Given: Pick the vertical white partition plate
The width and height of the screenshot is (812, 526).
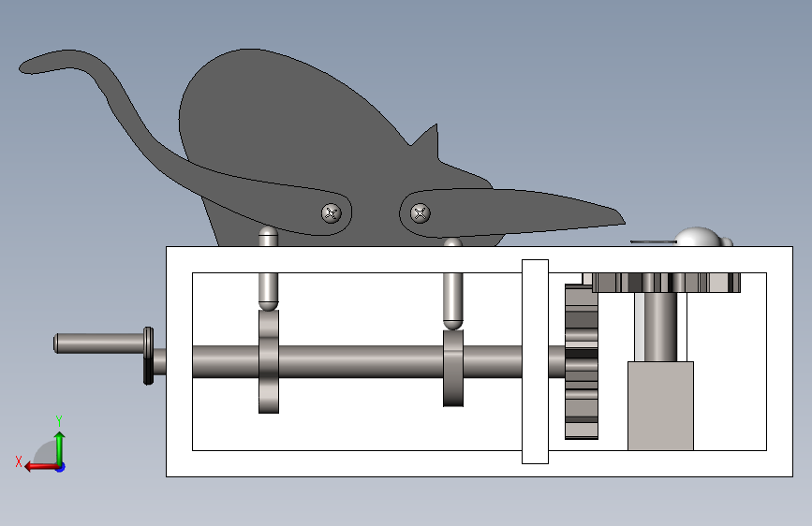Looking at the screenshot, I should click(535, 361).
